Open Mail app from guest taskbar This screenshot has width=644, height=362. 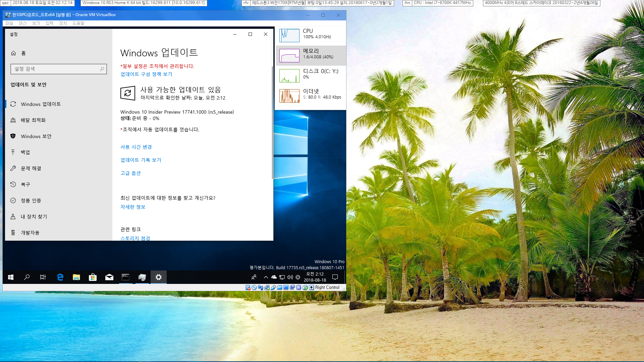(109, 277)
